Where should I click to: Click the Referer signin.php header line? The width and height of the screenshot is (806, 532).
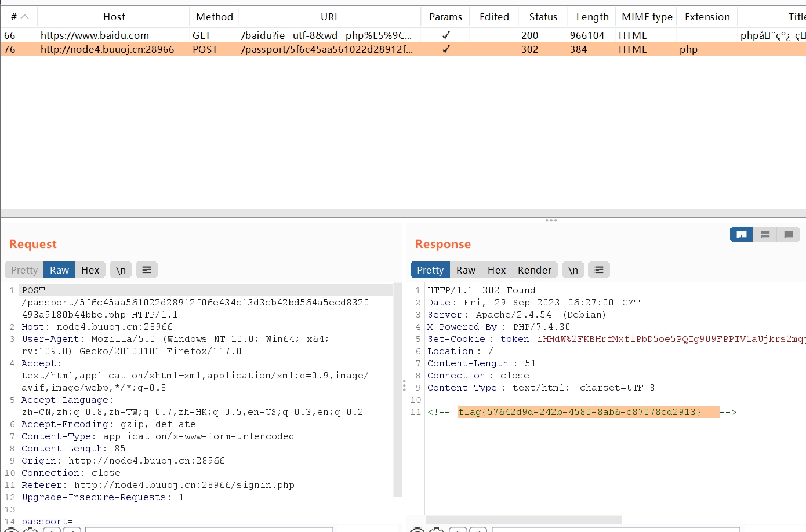(158, 485)
